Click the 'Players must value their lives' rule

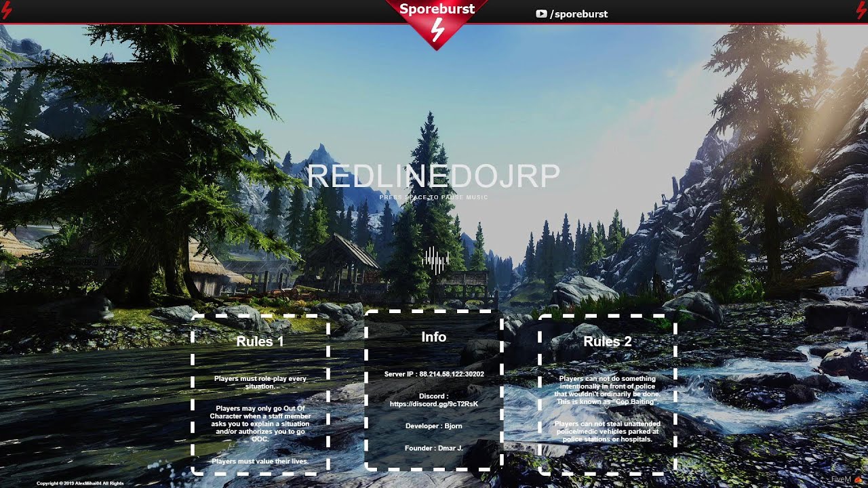tap(260, 462)
